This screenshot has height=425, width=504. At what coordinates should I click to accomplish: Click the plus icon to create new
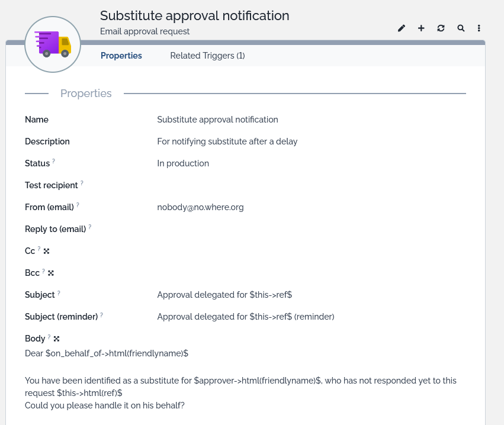(421, 28)
